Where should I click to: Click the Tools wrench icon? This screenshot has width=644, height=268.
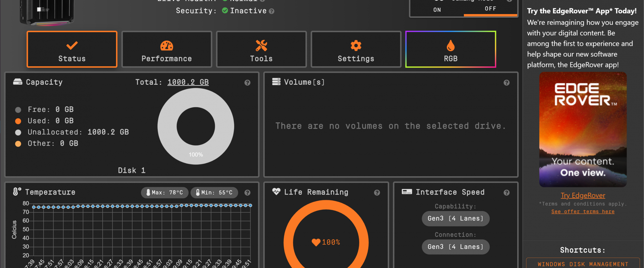click(x=261, y=45)
